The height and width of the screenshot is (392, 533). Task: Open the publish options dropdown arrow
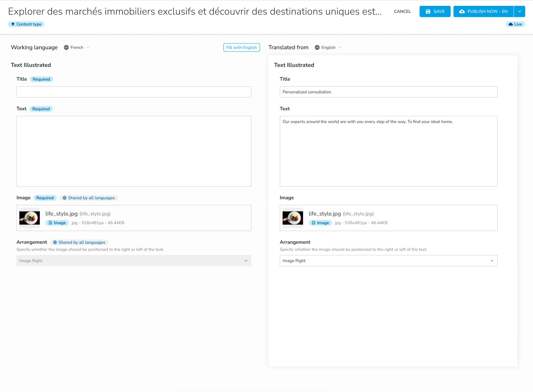520,11
